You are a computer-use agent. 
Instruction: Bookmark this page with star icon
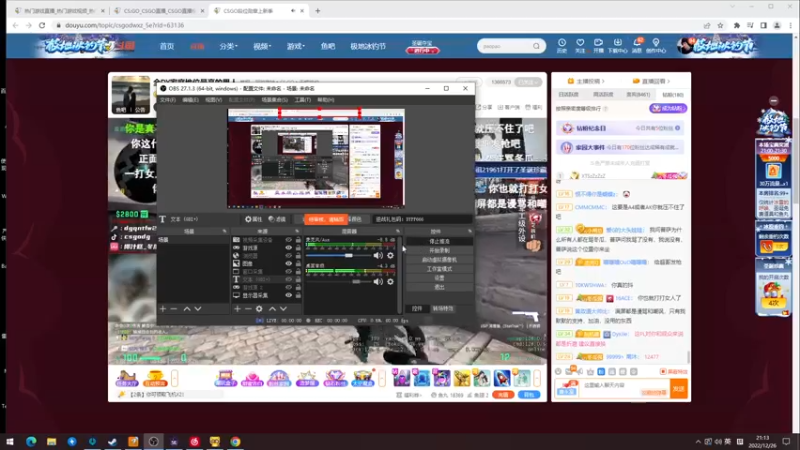720,25
